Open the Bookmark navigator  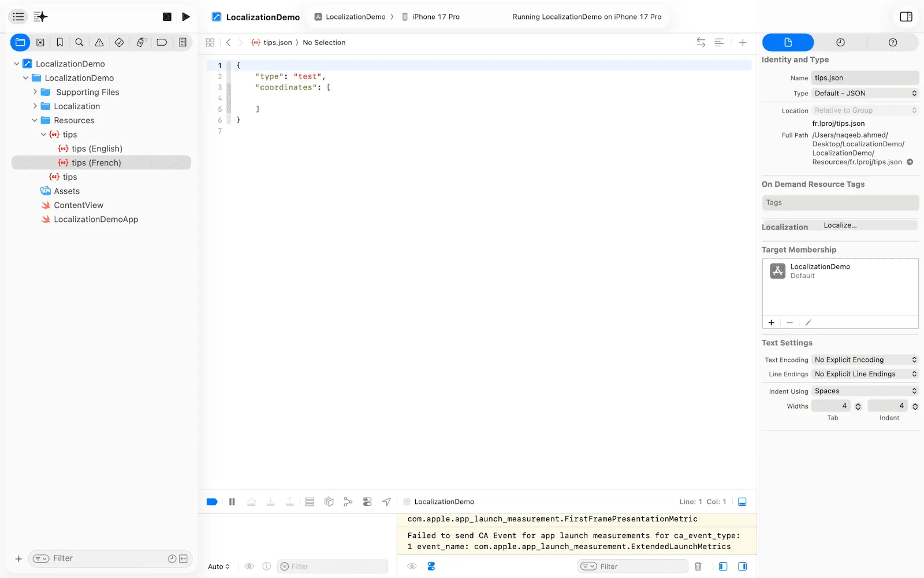tap(59, 42)
